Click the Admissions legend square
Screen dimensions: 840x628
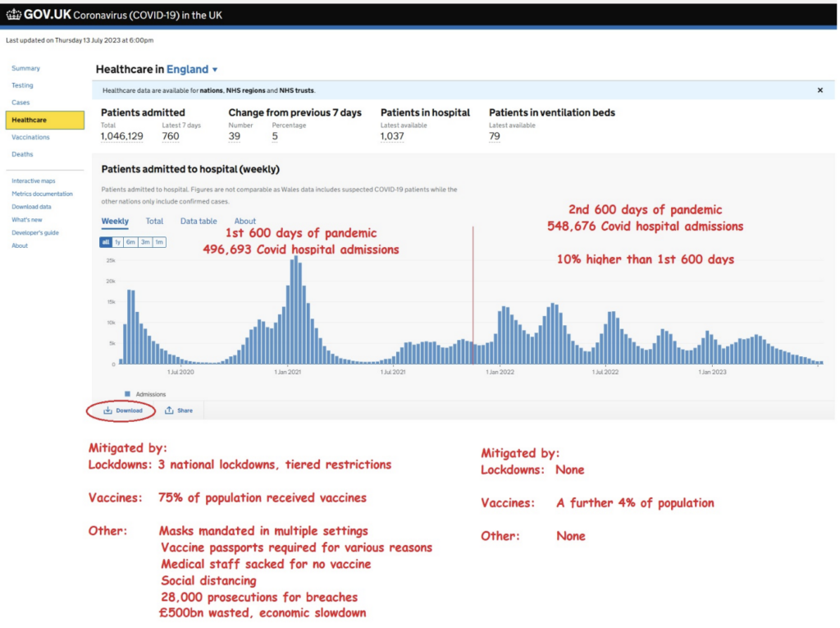point(127,394)
